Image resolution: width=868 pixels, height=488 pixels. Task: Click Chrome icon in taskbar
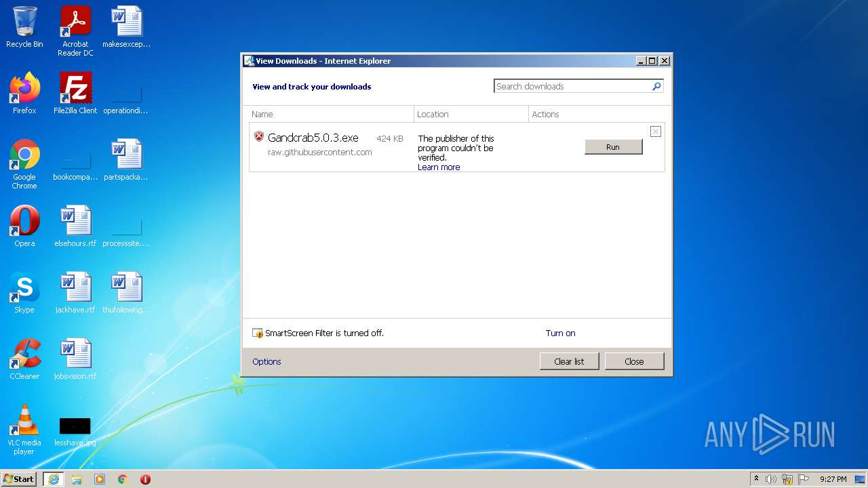click(x=123, y=479)
